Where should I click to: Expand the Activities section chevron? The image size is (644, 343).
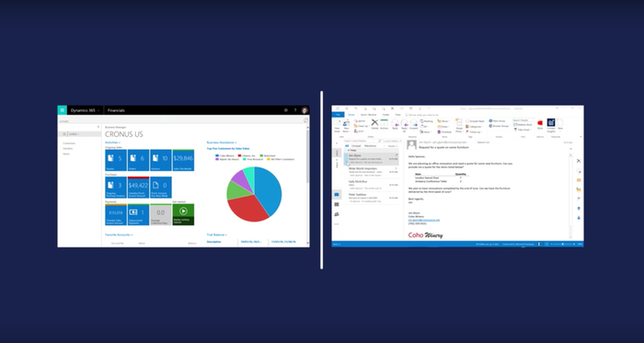(119, 143)
